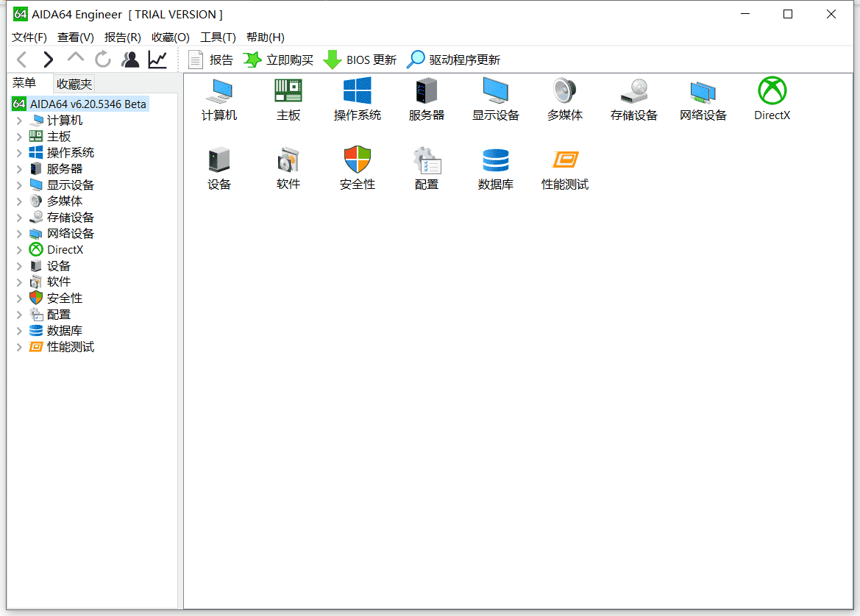Expand the 计算机 tree node
Screen dimensions: 860x616
pyautogui.click(x=19, y=121)
